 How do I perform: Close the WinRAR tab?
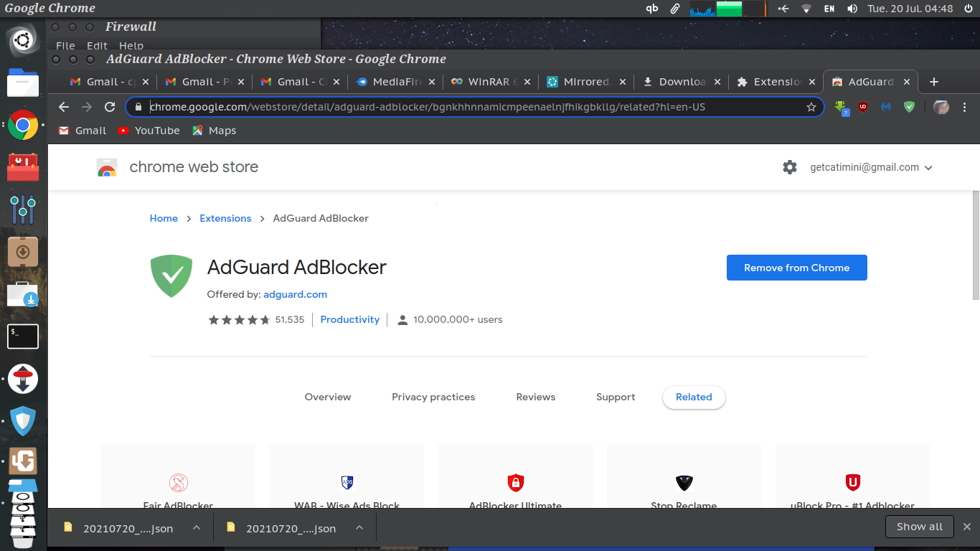[527, 82]
